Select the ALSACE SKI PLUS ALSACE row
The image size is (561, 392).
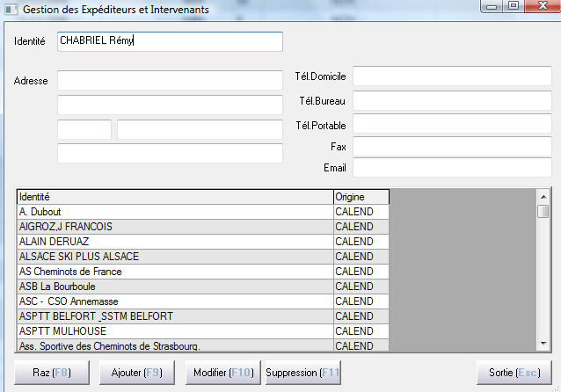(174, 257)
